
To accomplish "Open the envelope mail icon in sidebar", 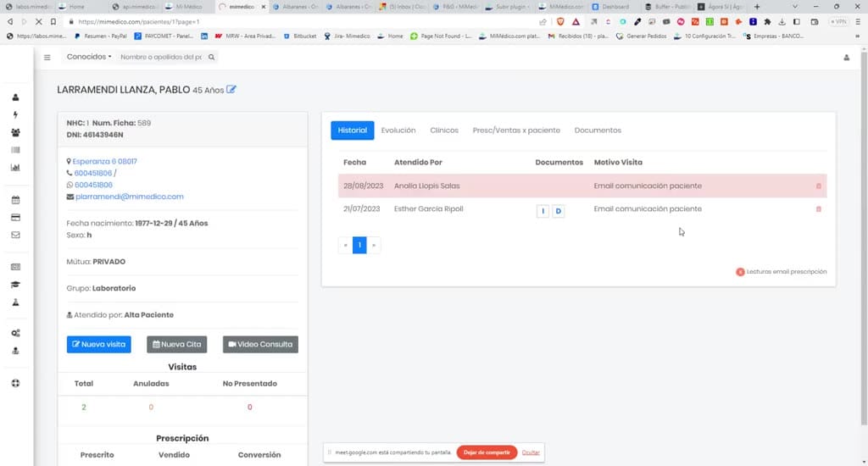I will pyautogui.click(x=15, y=235).
